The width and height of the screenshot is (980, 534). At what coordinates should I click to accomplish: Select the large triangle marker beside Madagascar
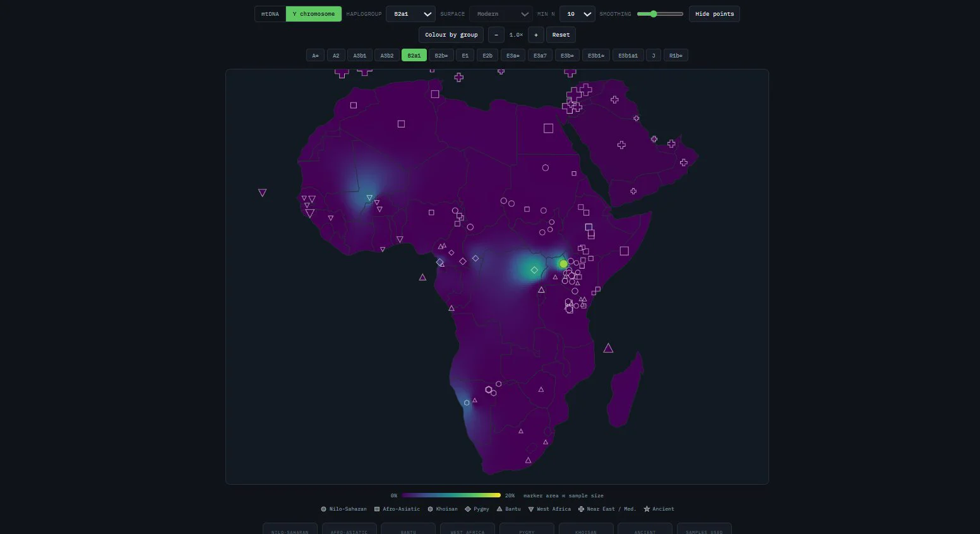tap(608, 348)
